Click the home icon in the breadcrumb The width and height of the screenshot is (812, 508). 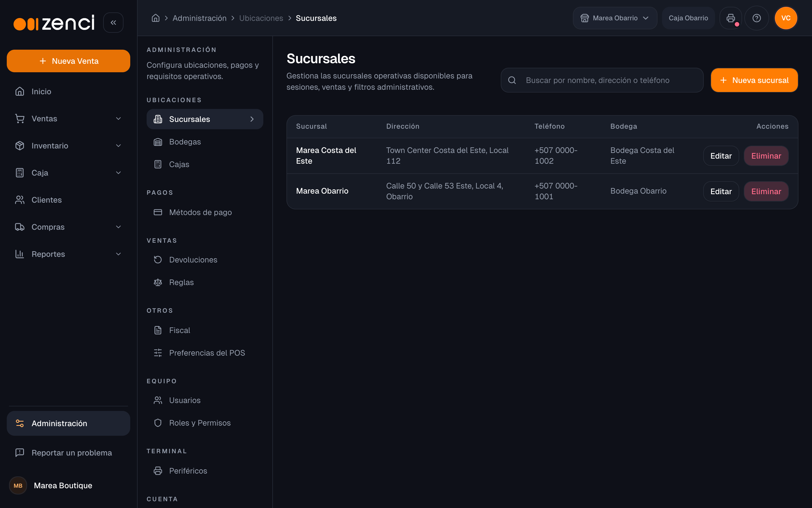pos(155,18)
